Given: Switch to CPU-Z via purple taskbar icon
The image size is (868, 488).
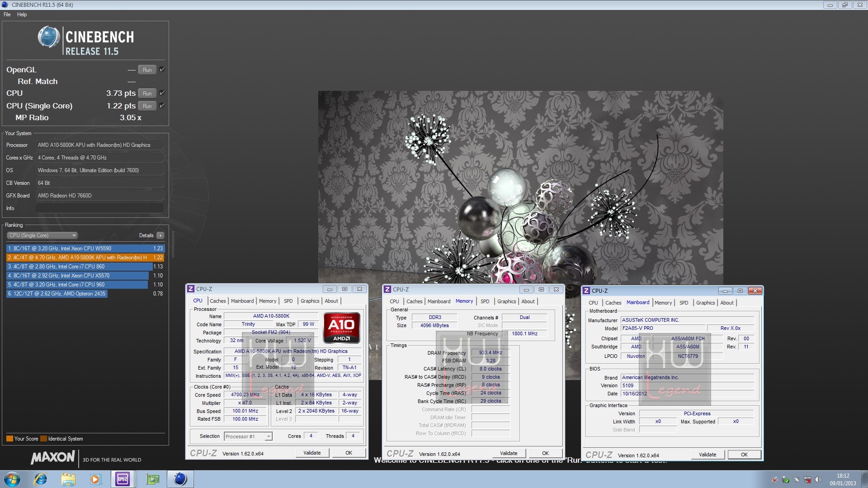Looking at the screenshot, I should [x=123, y=479].
